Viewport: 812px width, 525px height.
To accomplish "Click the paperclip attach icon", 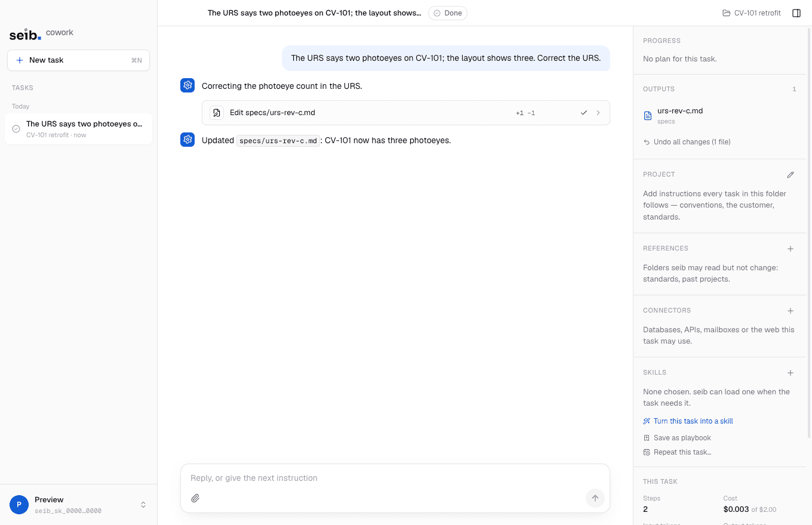I will point(195,498).
